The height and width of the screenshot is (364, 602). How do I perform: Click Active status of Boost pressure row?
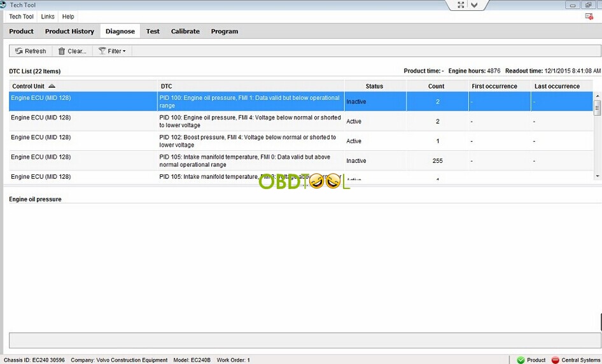pos(354,141)
